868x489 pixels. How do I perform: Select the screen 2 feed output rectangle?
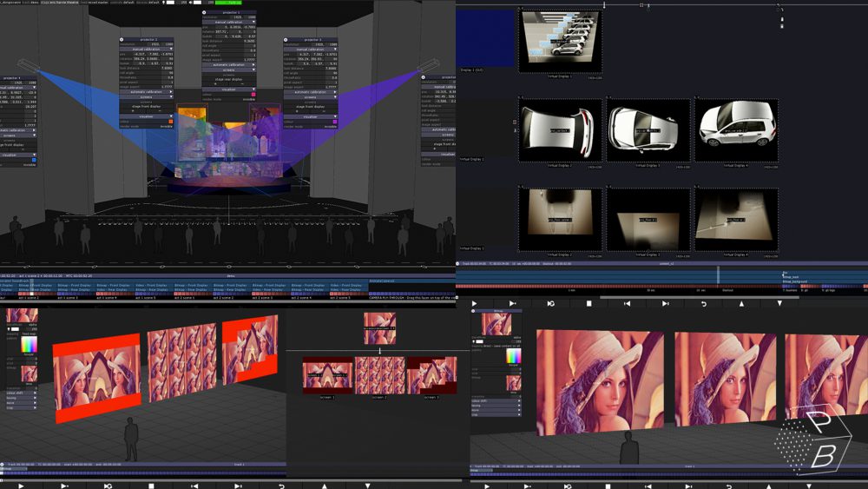[379, 375]
